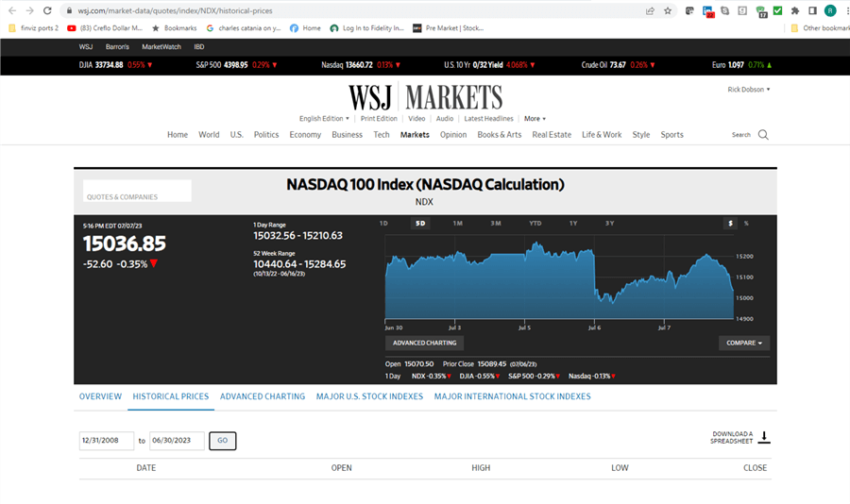This screenshot has width=850, height=504.
Task: Click the DJIA ticker quote
Action: point(115,64)
